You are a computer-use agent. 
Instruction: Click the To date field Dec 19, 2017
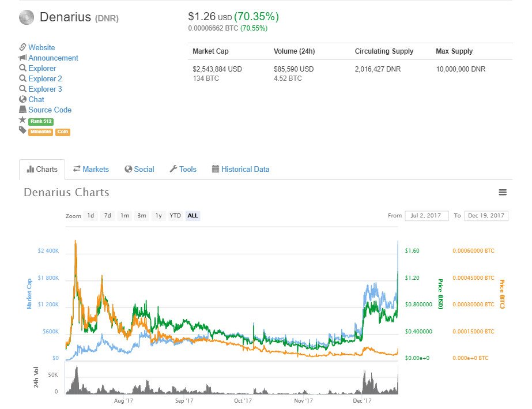[486, 216]
